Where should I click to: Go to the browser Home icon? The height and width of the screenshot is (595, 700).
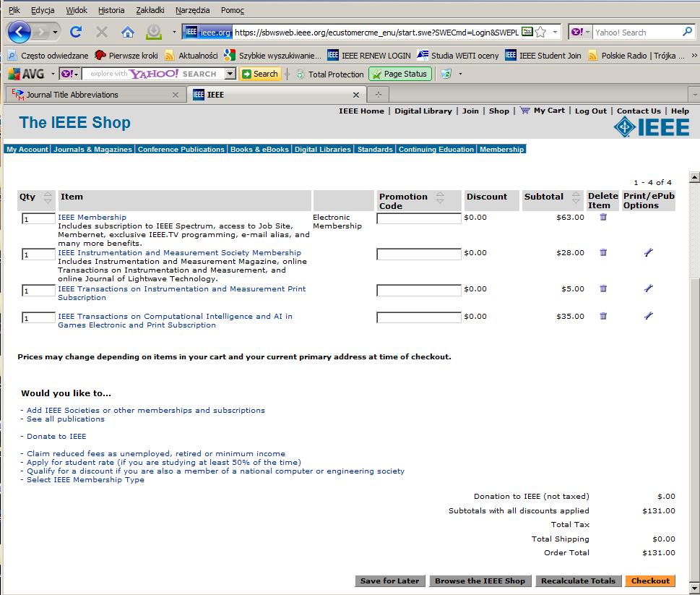[x=128, y=32]
